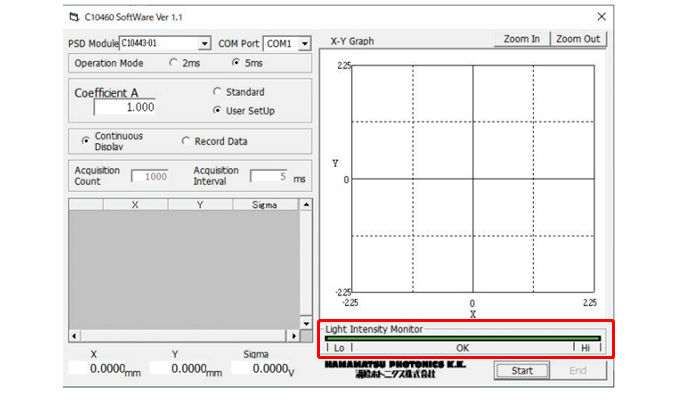Click the Lo label on intensity monitor
This screenshot has height=418, width=690.
[339, 348]
